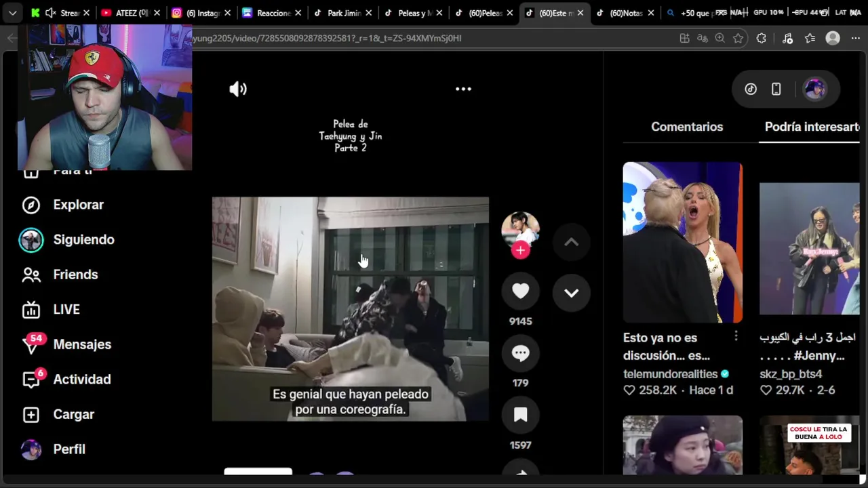The image size is (868, 488).
Task: Switch to the ATEEZ YouTube browser tab
Action: coord(130,13)
